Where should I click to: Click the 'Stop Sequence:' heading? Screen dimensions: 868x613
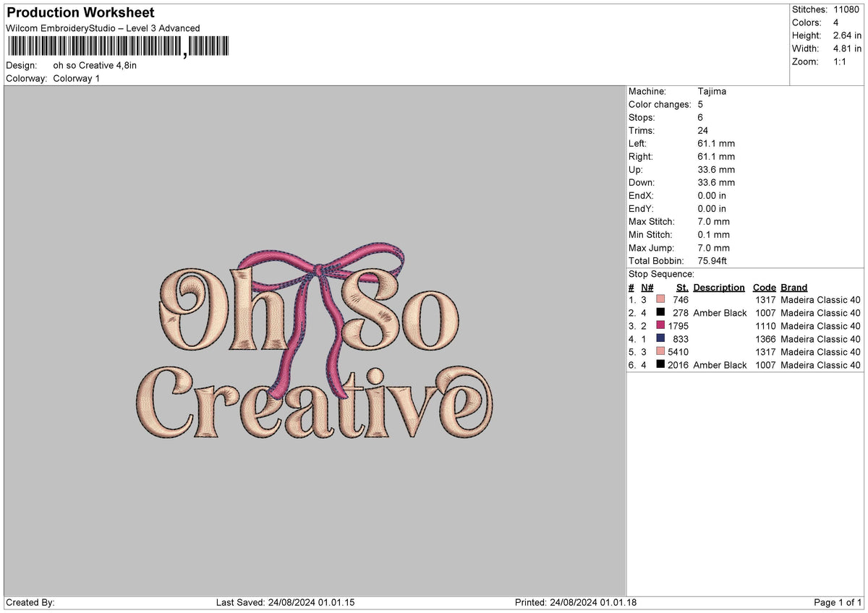[661, 274]
